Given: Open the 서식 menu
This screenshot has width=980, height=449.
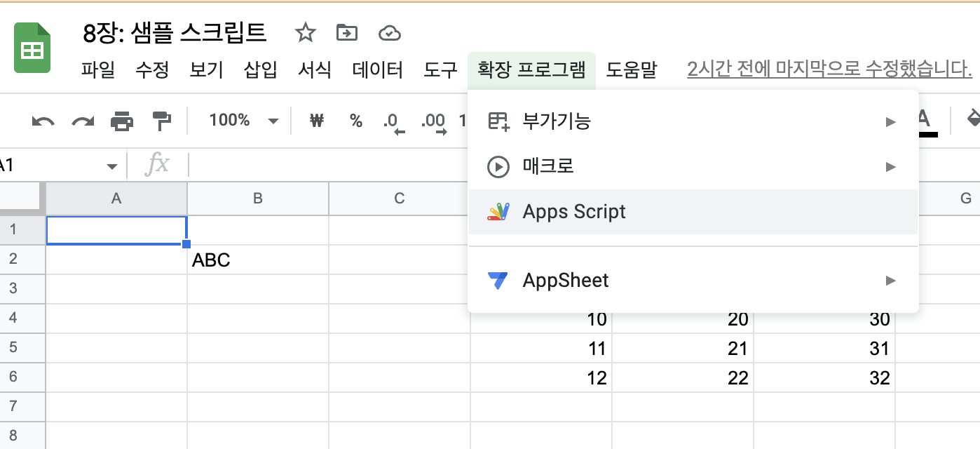Looking at the screenshot, I should pos(315,70).
